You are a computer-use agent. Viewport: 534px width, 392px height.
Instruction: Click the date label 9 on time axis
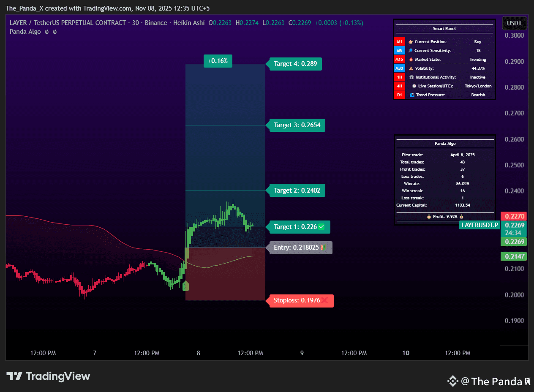point(302,353)
